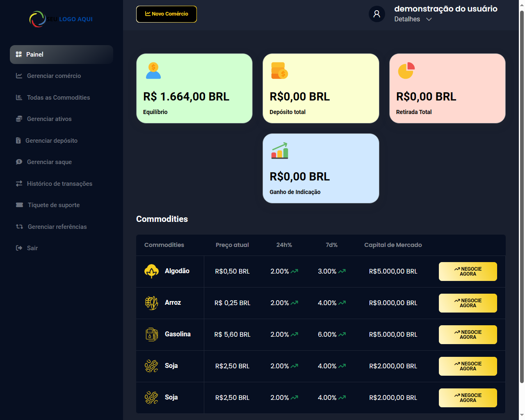525x420 pixels.
Task: Click the gas pump icon for Gasolina
Action: [151, 334]
